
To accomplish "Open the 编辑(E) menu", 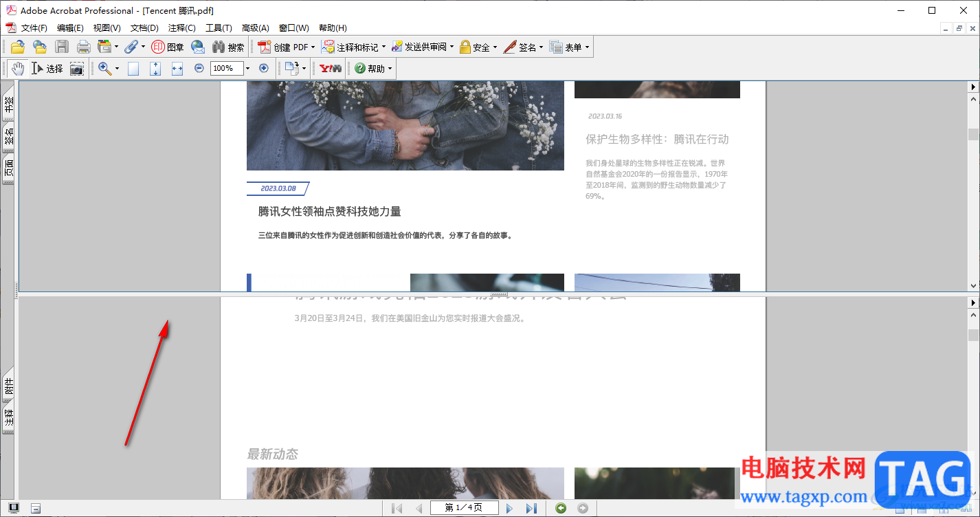I will click(70, 28).
